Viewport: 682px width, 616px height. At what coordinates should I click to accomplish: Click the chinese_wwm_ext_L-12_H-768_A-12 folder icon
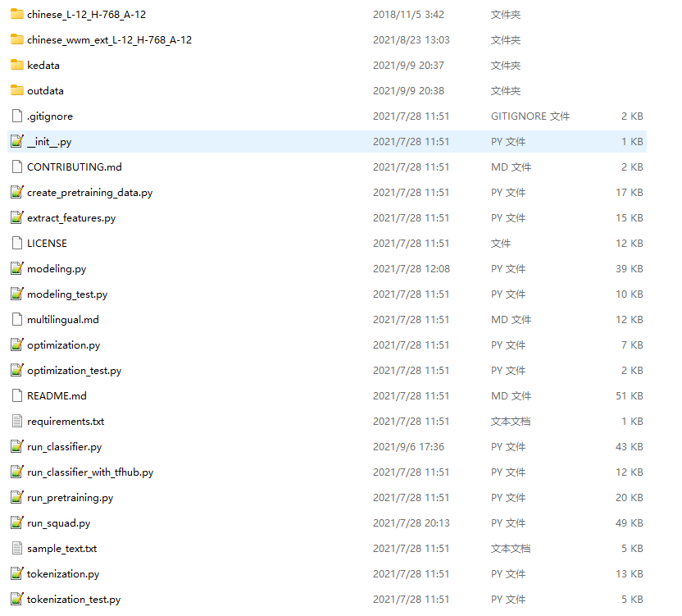pos(17,39)
